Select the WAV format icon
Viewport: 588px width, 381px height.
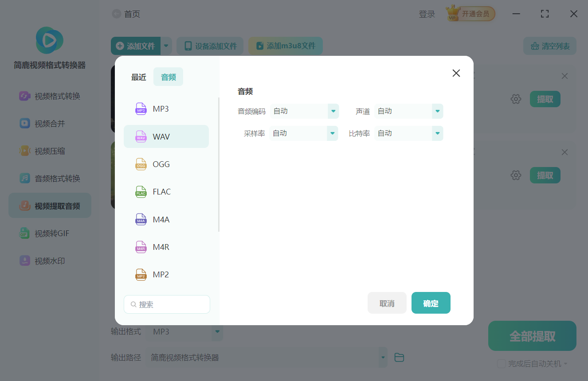tap(141, 136)
